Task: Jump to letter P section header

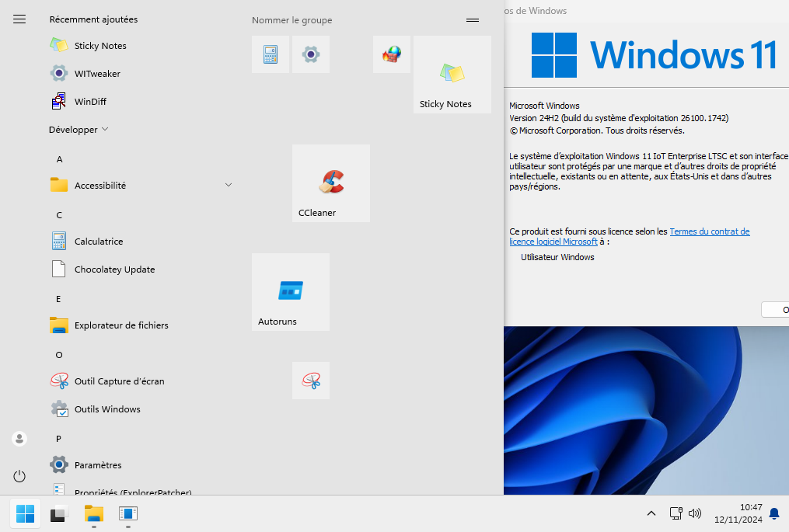Action: 58,439
